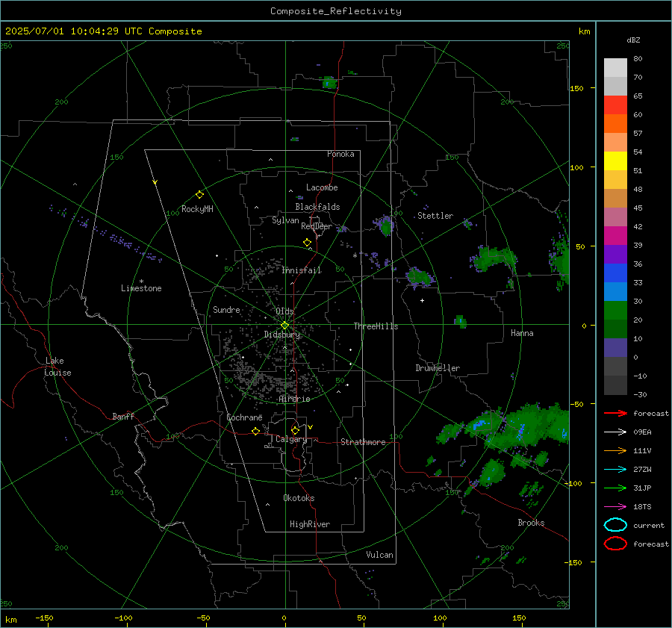
Task: Click the RockyMH label
Action: tap(197, 209)
